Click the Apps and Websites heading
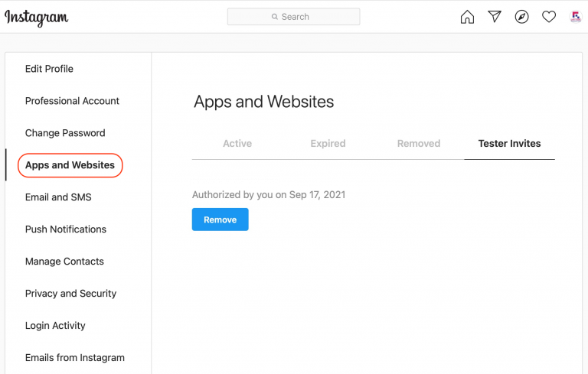This screenshot has width=588, height=374. 263,102
